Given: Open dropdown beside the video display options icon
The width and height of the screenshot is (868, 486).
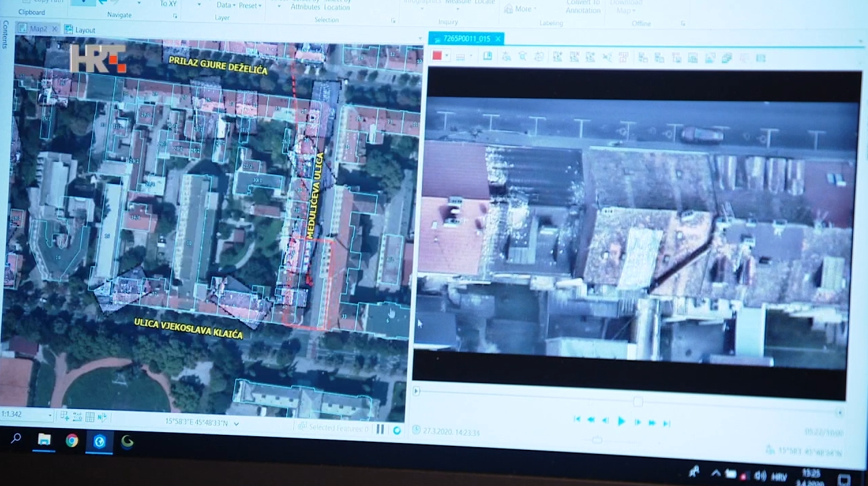Looking at the screenshot, I should (471, 57).
